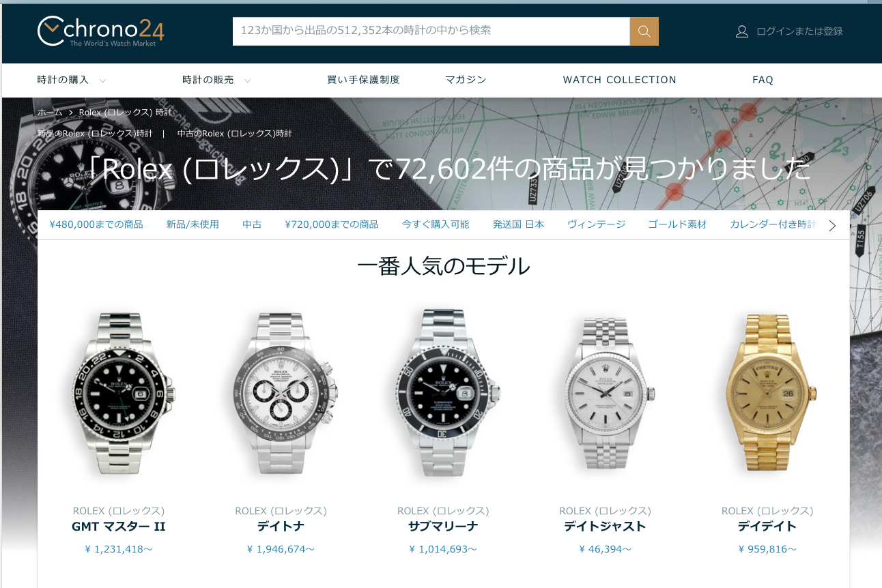
Task: Select the ¥480,000までの商品 filter
Action: pos(96,224)
